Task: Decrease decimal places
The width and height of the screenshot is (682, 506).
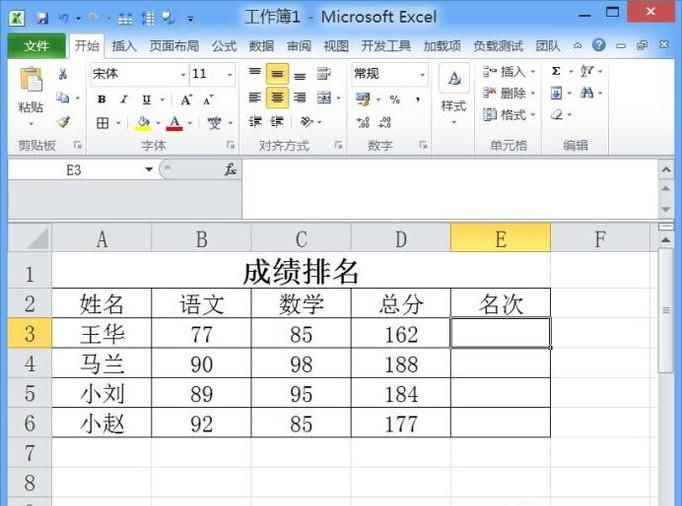Action: (x=384, y=123)
